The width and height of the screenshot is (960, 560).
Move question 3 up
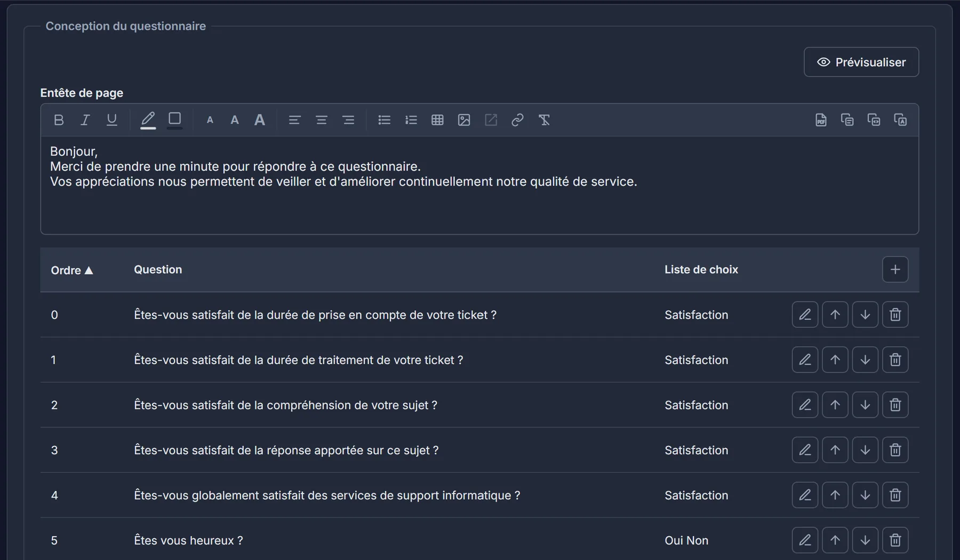click(x=835, y=450)
